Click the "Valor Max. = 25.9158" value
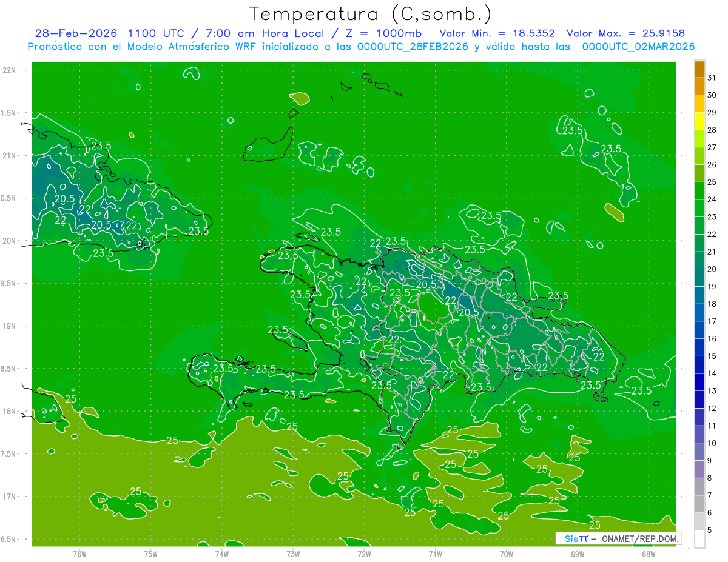 625,33
